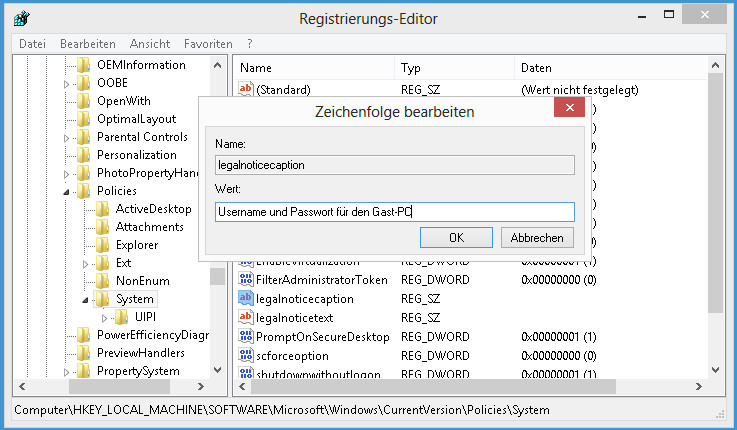Cancel the dialog with Abbrechen
The width and height of the screenshot is (737, 430).
(537, 238)
